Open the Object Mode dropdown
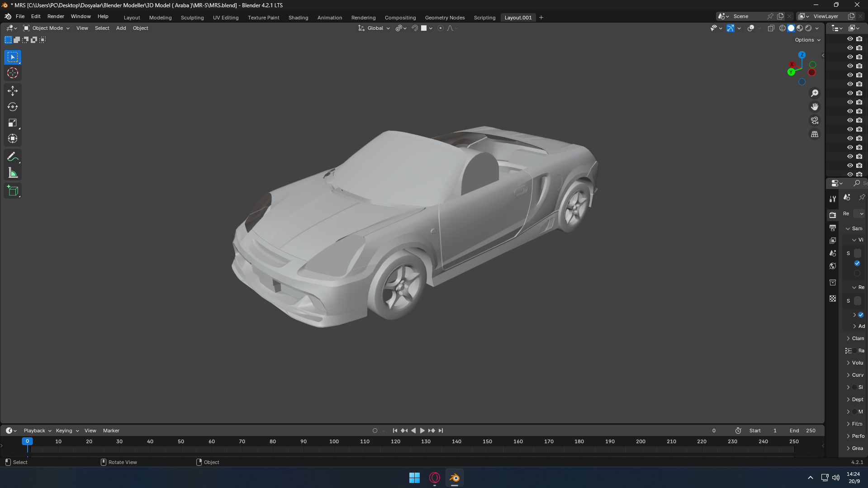 47,28
